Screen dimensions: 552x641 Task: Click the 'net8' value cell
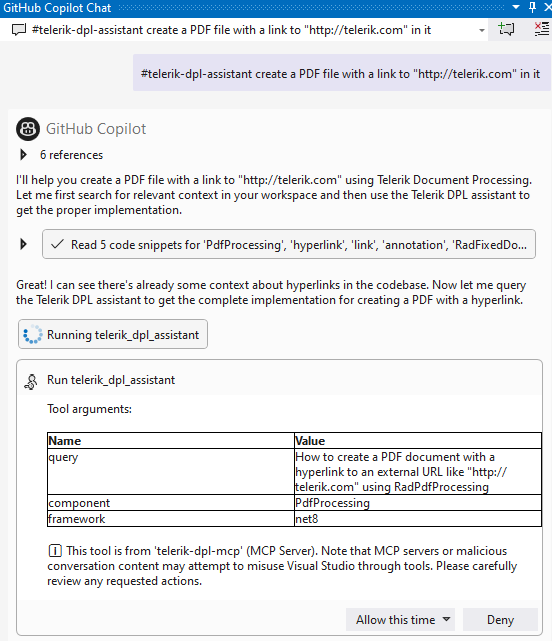coord(418,519)
